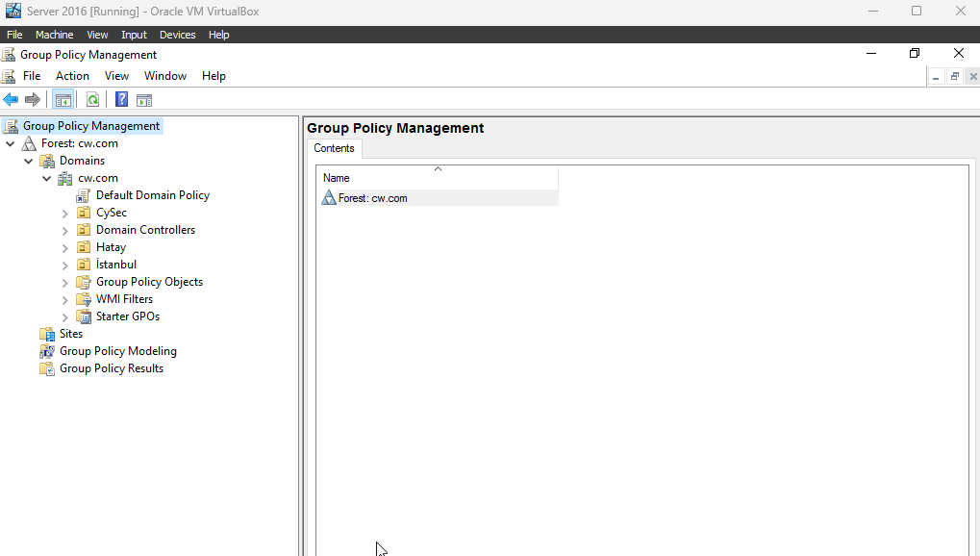The width and height of the screenshot is (980, 556).
Task: Open the Action menu
Action: [x=72, y=76]
